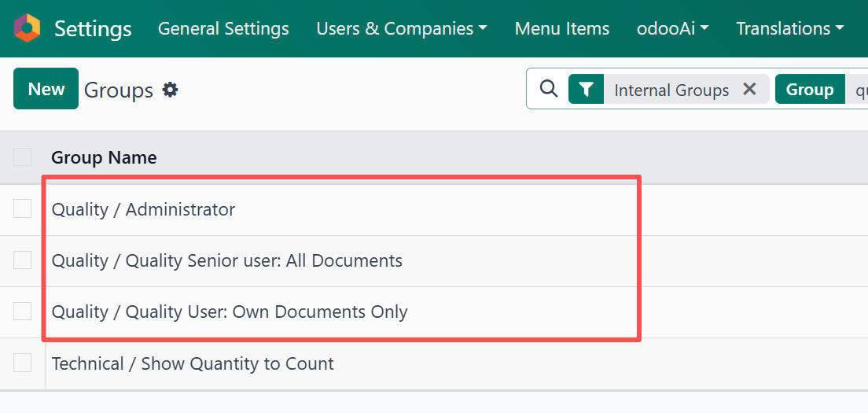Open the Groups gear settings icon
The height and width of the screenshot is (413, 868).
click(170, 90)
